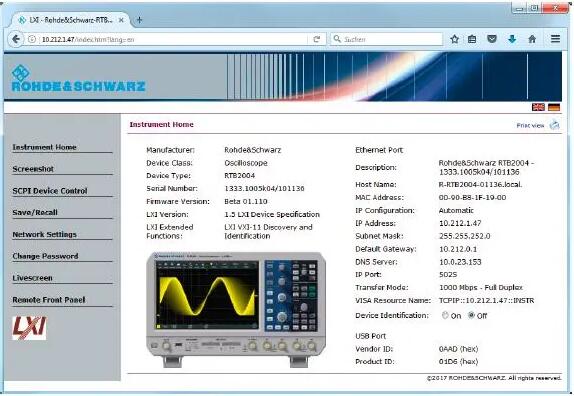Open the Screenshot page in sidebar
Screen dimensions: 574x396
click(33, 169)
